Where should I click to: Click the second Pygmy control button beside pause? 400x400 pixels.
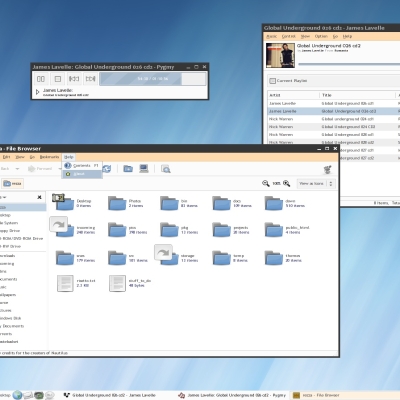(58, 79)
